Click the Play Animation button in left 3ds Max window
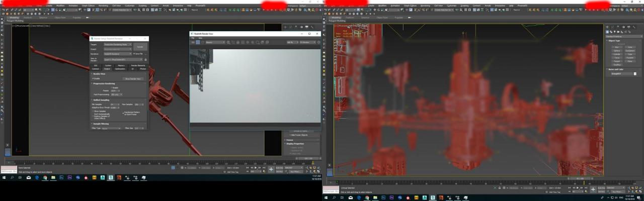 [256, 168]
